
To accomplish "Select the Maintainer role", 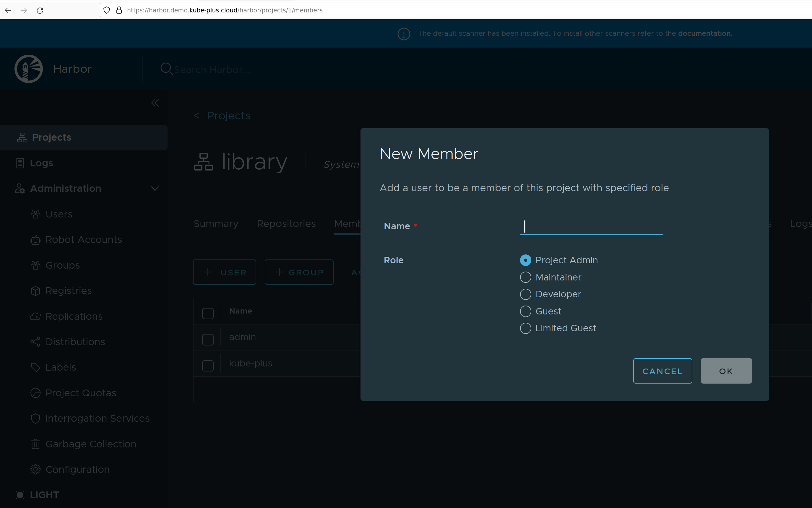I will pos(525,277).
